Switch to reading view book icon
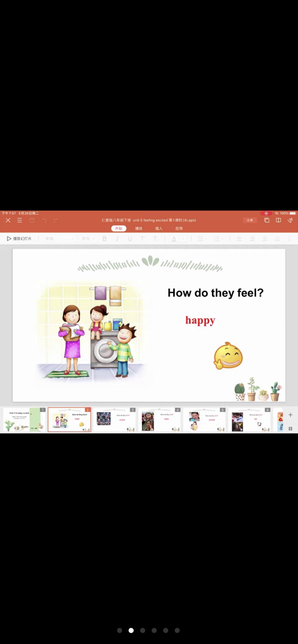 tap(279, 220)
